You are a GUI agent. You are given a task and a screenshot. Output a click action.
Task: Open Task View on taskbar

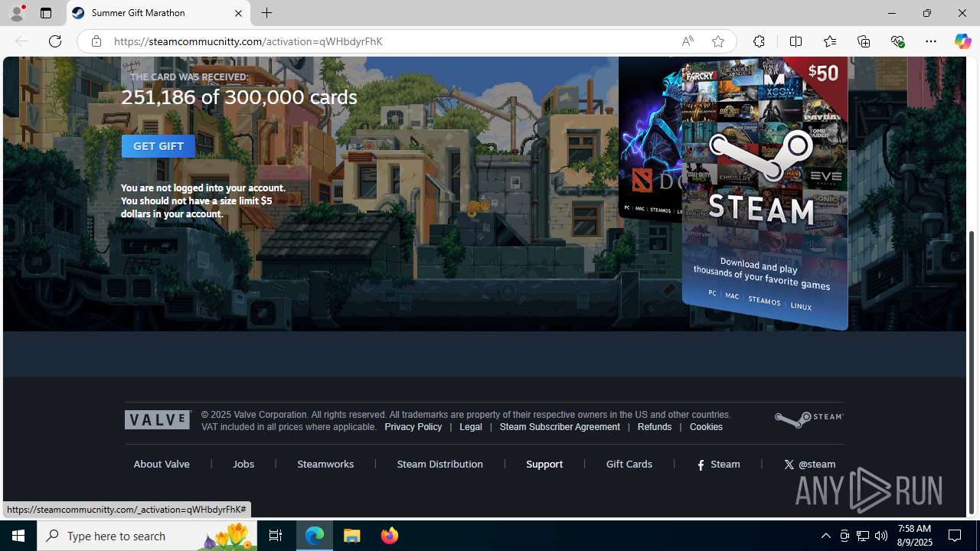(276, 536)
